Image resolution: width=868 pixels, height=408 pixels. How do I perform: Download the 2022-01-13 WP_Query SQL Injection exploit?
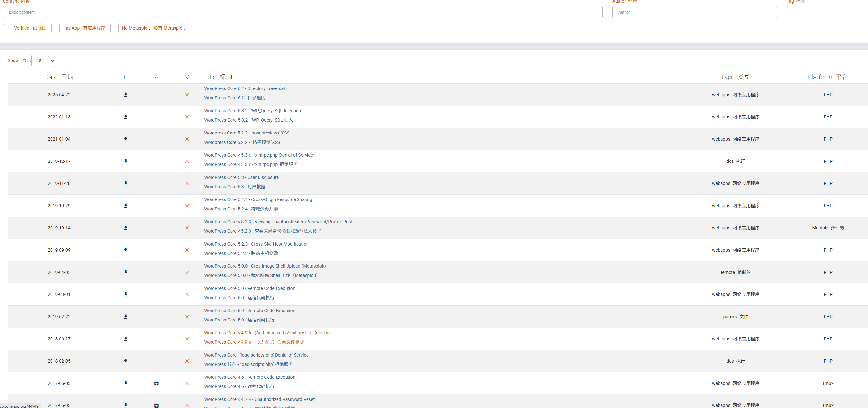tap(125, 117)
